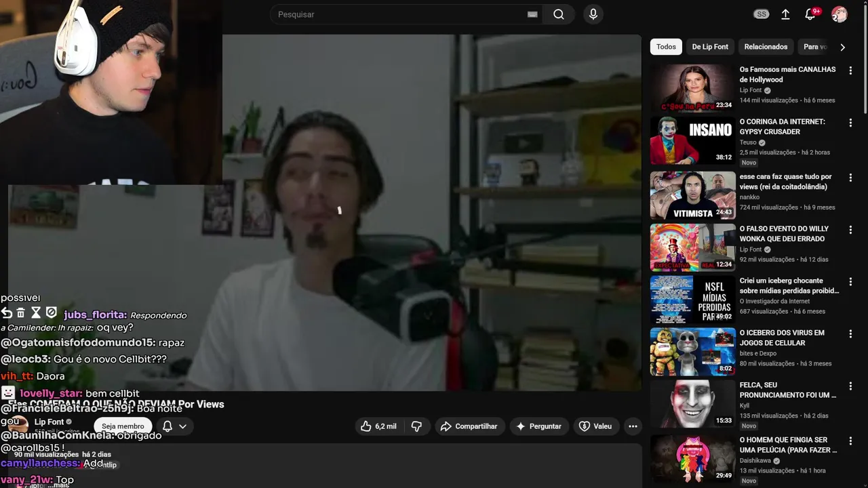Open the upload/create icon
Image resolution: width=868 pixels, height=488 pixels.
coord(785,14)
